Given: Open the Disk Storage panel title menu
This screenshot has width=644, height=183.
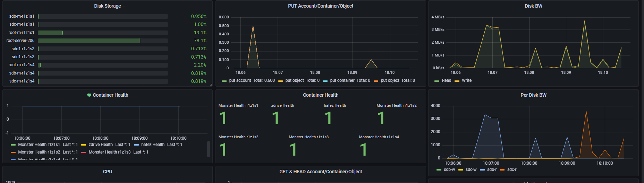Looking at the screenshot, I should 108,6.
